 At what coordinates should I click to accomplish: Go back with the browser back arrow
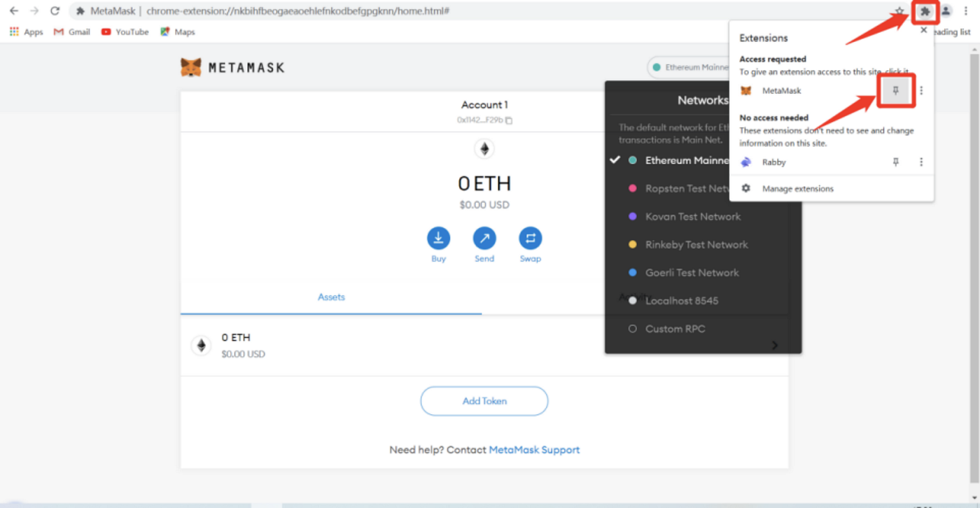14,11
